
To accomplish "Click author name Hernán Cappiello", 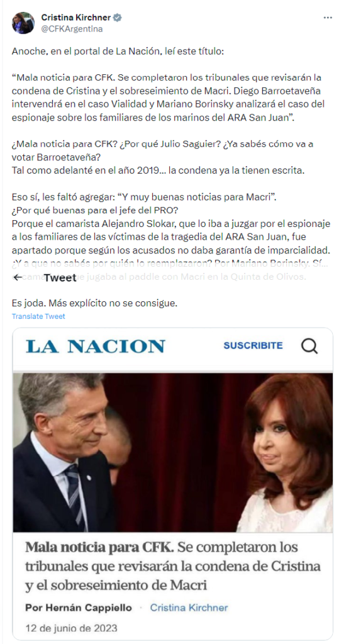I will (79, 608).
